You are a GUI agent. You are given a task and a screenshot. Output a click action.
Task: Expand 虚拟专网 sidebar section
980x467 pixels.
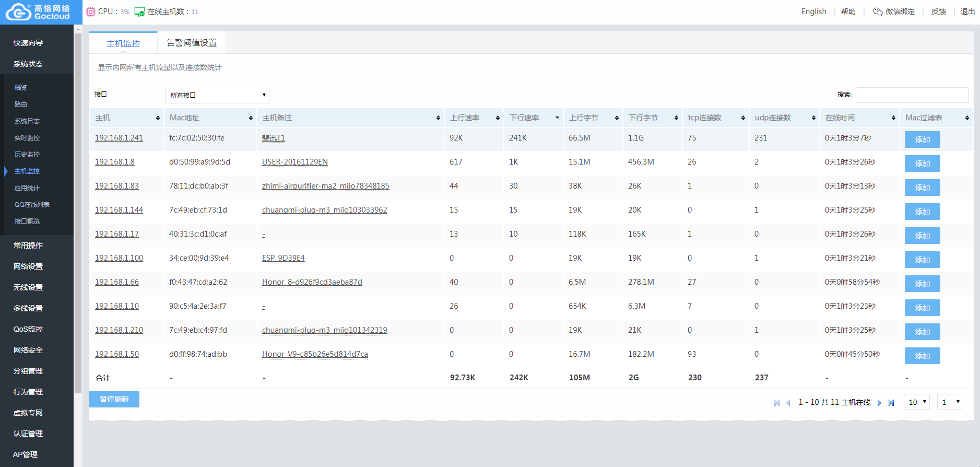28,413
